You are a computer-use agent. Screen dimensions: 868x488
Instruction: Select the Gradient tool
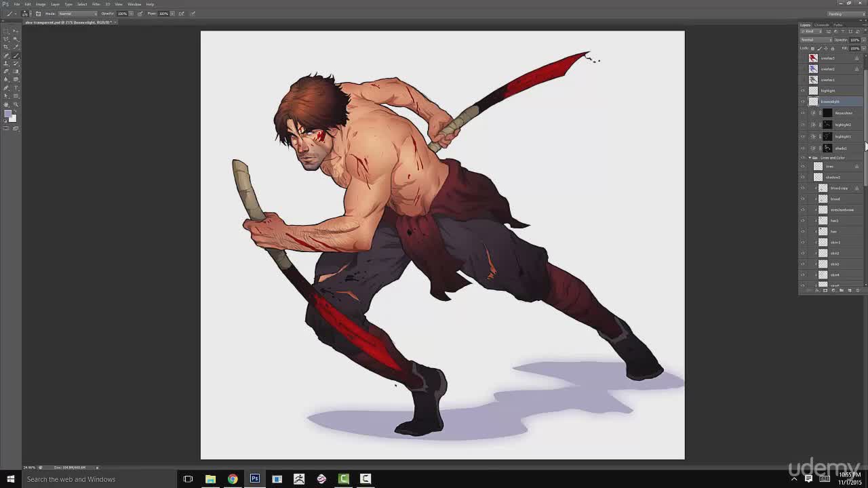(x=16, y=71)
